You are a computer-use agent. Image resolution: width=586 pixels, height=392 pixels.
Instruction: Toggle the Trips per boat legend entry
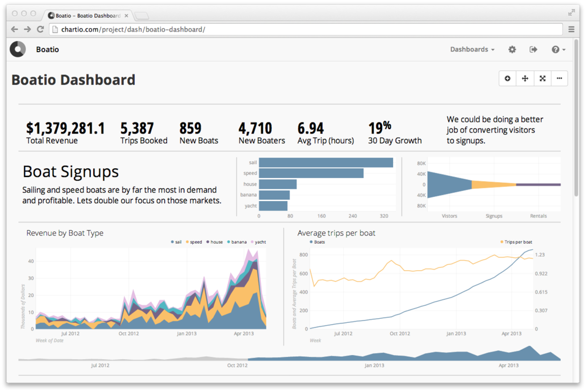[516, 242]
